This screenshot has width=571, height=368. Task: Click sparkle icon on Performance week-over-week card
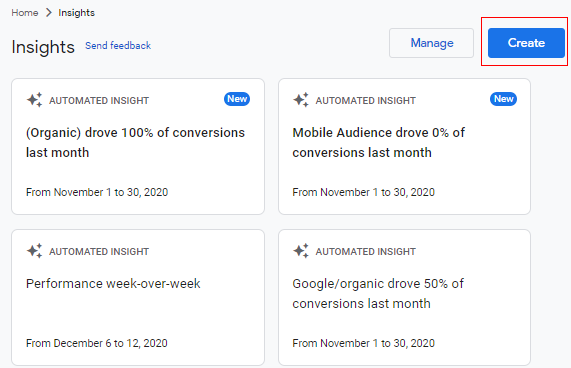[x=35, y=251]
